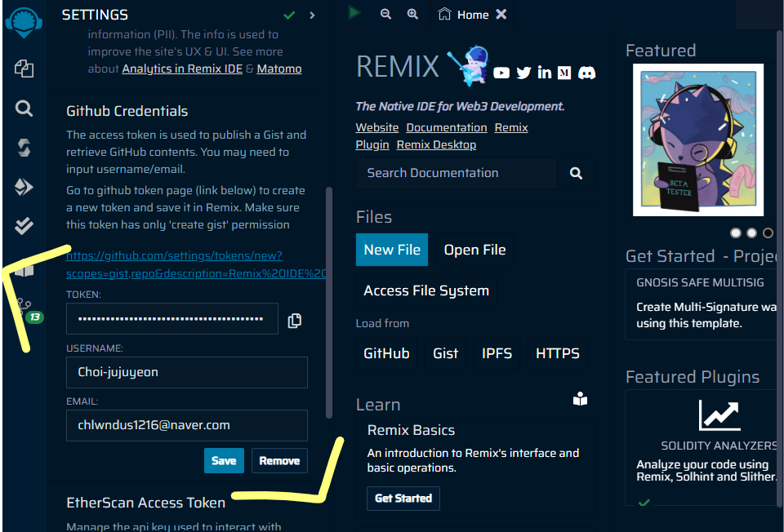Screen dimensions: 784x532
Task: Click the USERNAME field with Choi-jujuyeon
Action: coord(186,372)
